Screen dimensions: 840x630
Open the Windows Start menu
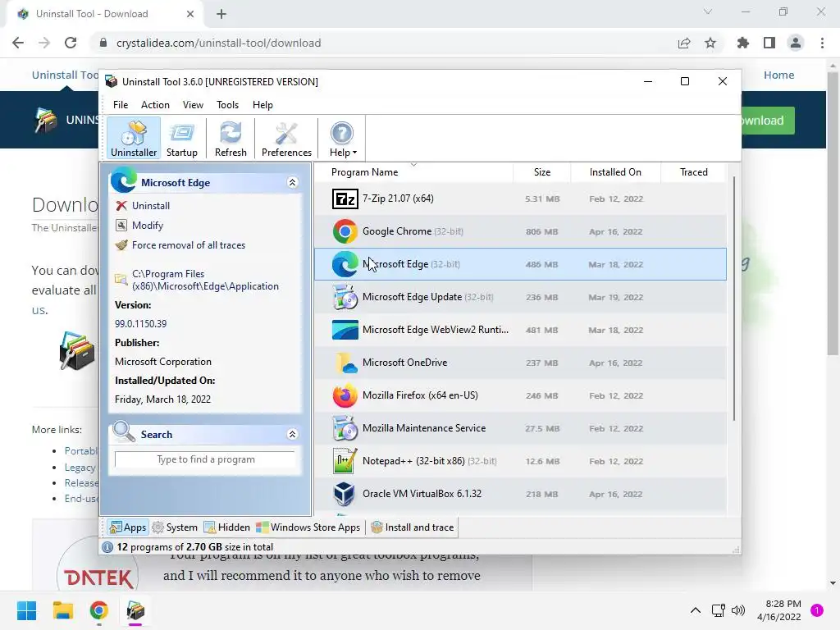pyautogui.click(x=26, y=610)
